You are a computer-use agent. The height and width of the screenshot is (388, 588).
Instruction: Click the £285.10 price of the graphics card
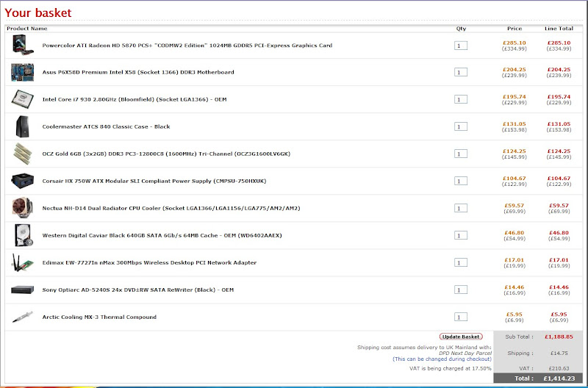point(514,43)
